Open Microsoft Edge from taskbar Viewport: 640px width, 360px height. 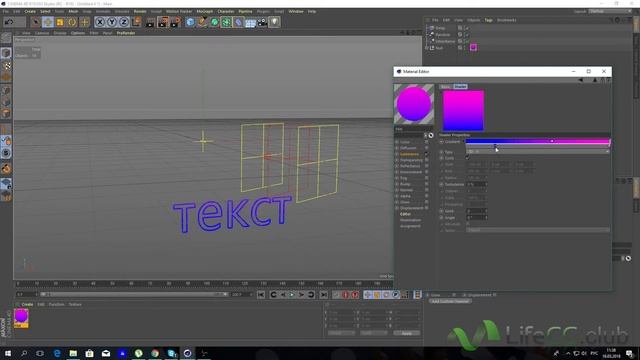pyautogui.click(x=57, y=353)
